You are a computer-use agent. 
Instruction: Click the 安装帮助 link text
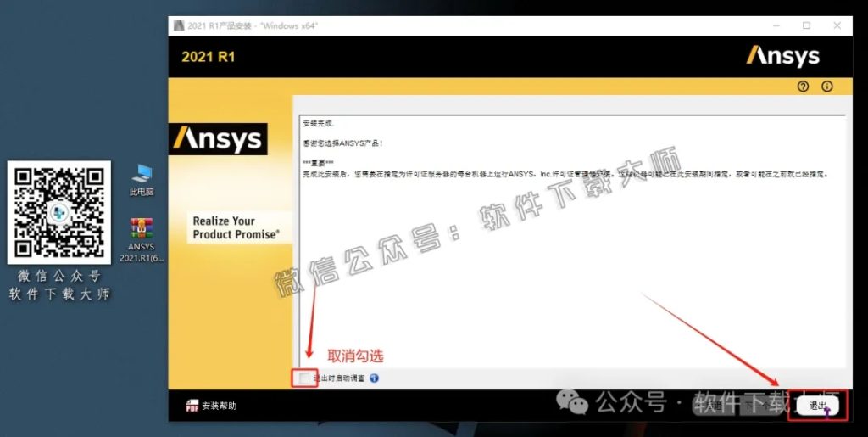tap(220, 406)
